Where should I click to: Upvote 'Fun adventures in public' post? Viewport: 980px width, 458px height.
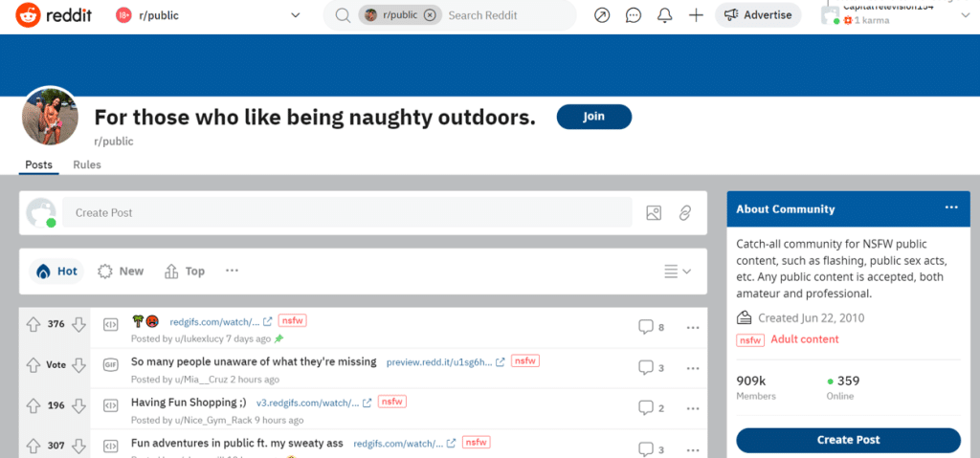pos(33,446)
